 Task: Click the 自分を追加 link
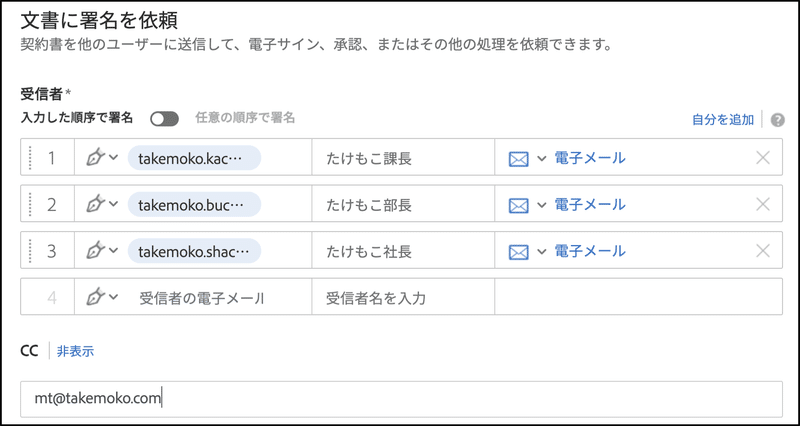pos(722,120)
